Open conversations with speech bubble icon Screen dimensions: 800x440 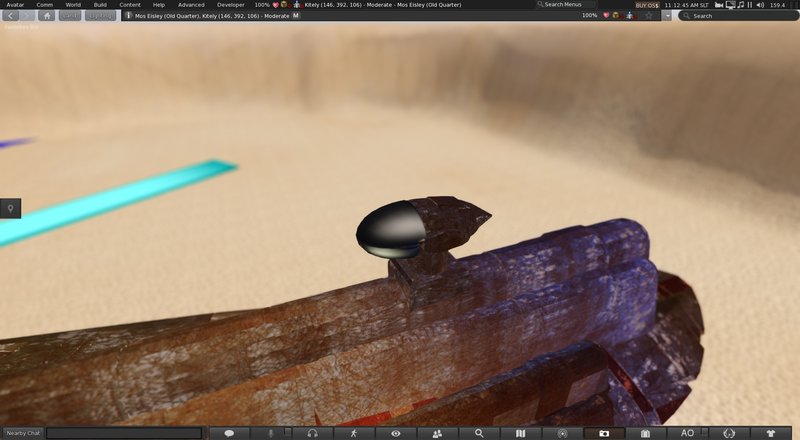point(229,433)
